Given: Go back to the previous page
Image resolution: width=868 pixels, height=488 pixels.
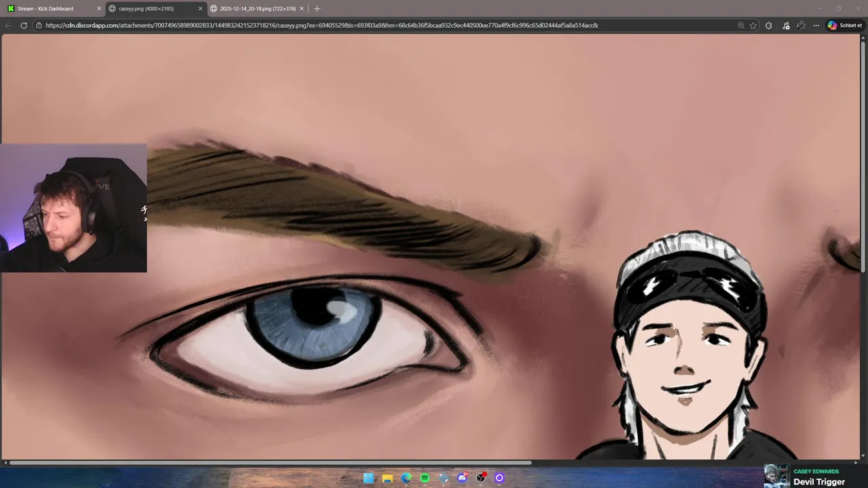Looking at the screenshot, I should tap(8, 25).
